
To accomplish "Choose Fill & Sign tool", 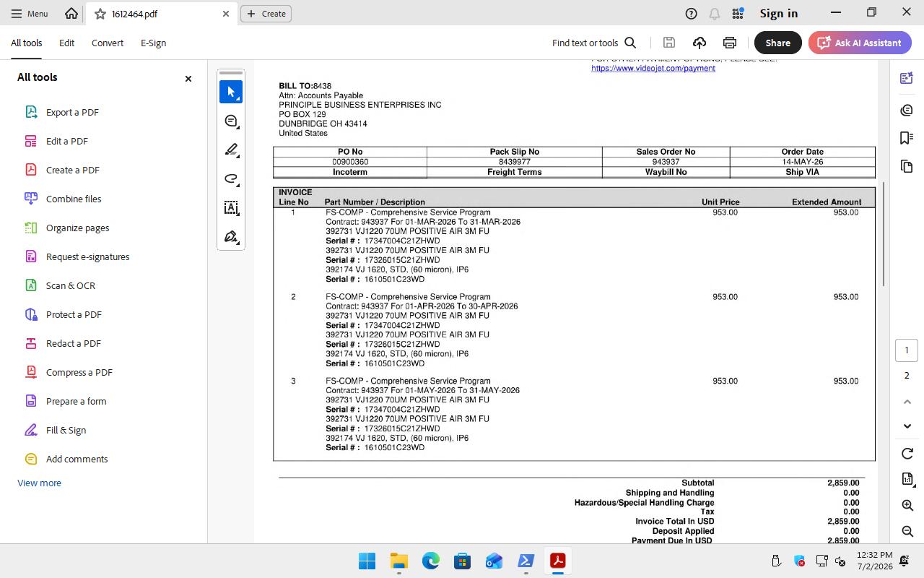I will pyautogui.click(x=66, y=430).
